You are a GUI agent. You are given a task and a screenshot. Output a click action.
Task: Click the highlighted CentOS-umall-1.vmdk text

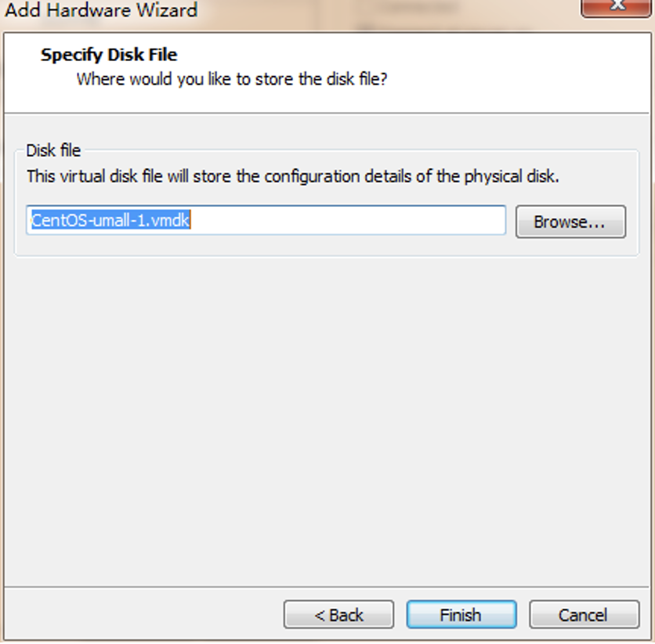pos(110,219)
